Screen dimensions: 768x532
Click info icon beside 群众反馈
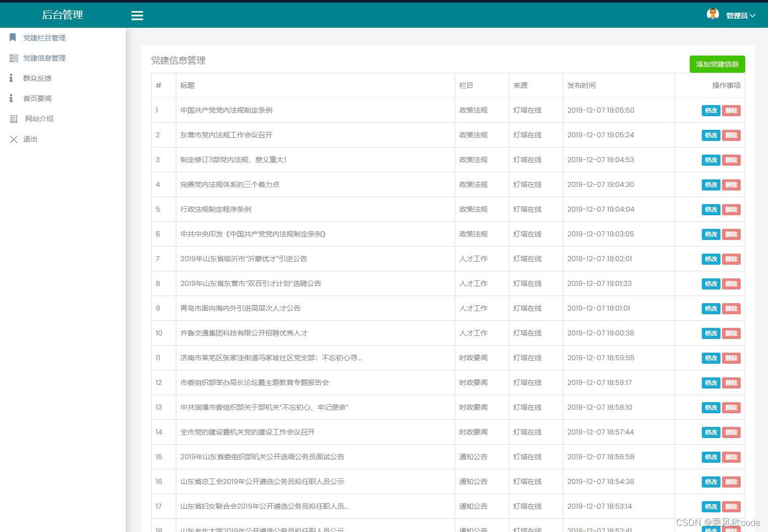(11, 78)
